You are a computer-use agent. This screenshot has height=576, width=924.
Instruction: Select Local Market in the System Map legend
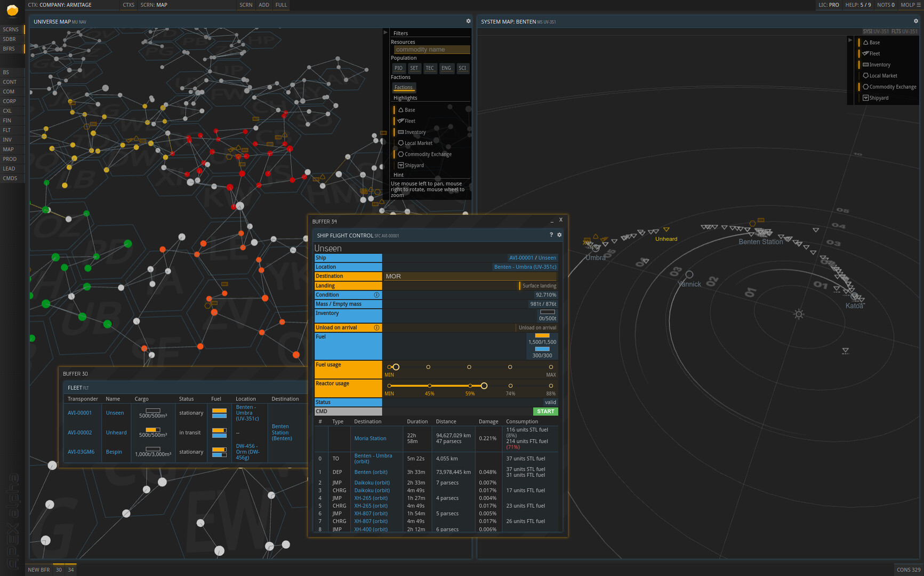pyautogui.click(x=880, y=75)
